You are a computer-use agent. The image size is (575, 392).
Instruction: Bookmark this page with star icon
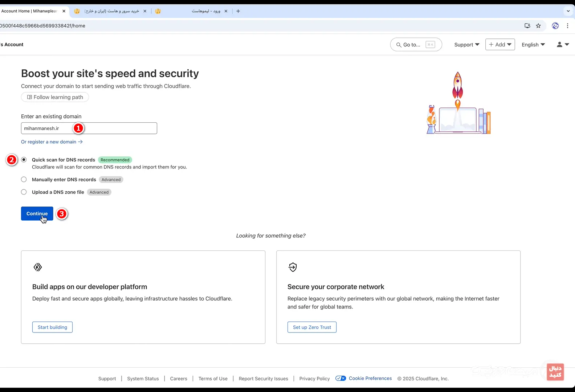point(538,26)
